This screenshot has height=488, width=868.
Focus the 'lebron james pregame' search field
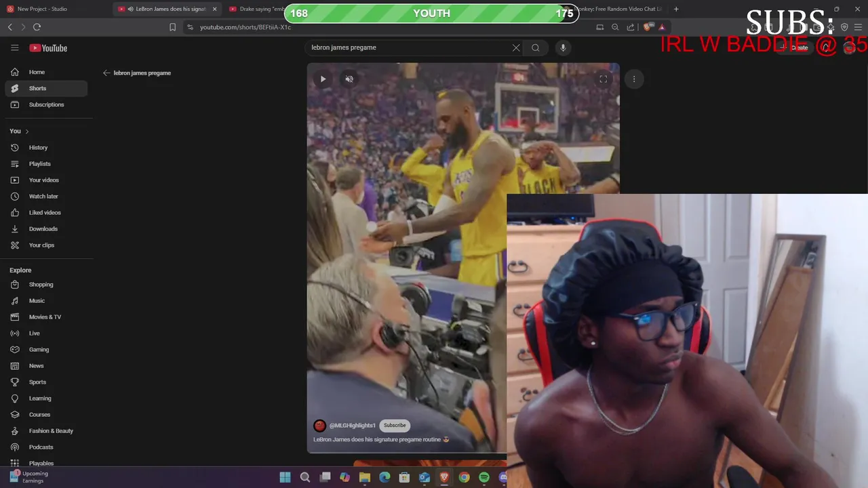pyautogui.click(x=407, y=47)
